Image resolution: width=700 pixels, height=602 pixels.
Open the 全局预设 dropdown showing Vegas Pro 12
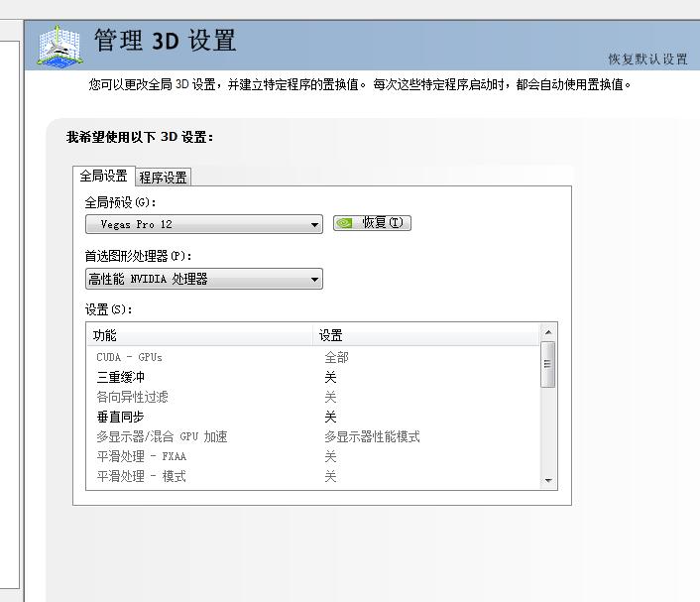[x=204, y=224]
